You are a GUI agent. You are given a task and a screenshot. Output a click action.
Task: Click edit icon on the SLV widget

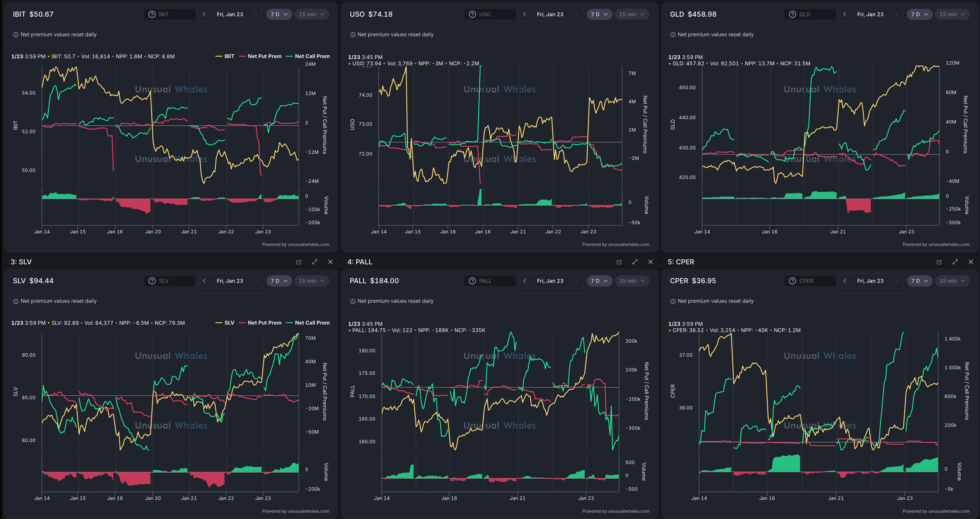299,262
